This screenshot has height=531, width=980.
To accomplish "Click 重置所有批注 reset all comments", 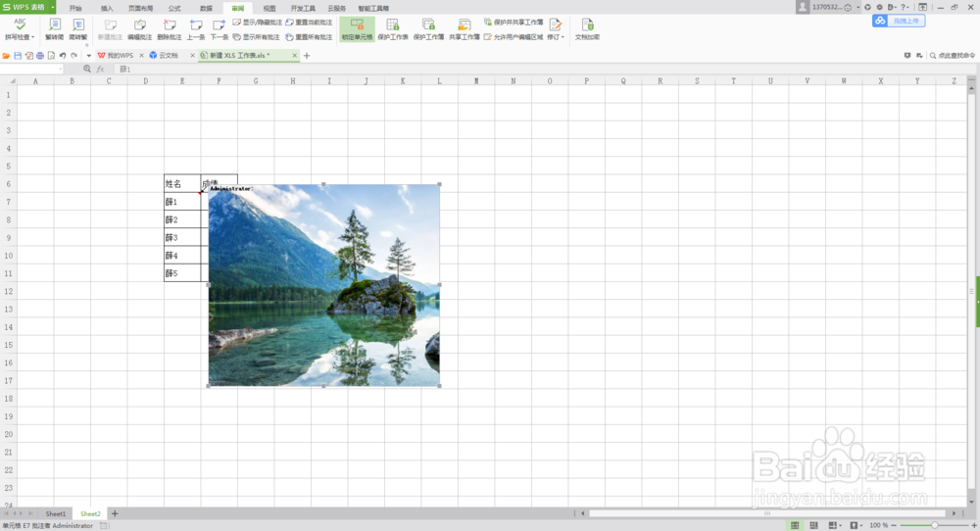I will [x=309, y=37].
